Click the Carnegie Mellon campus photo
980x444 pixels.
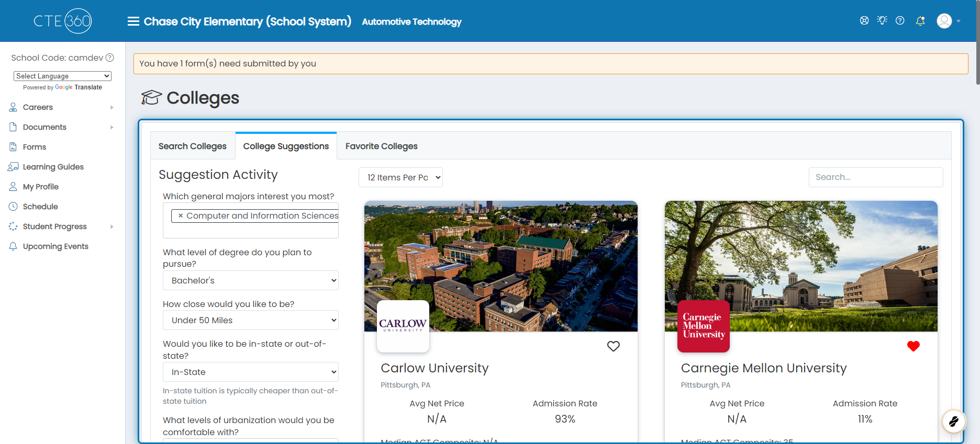801,266
